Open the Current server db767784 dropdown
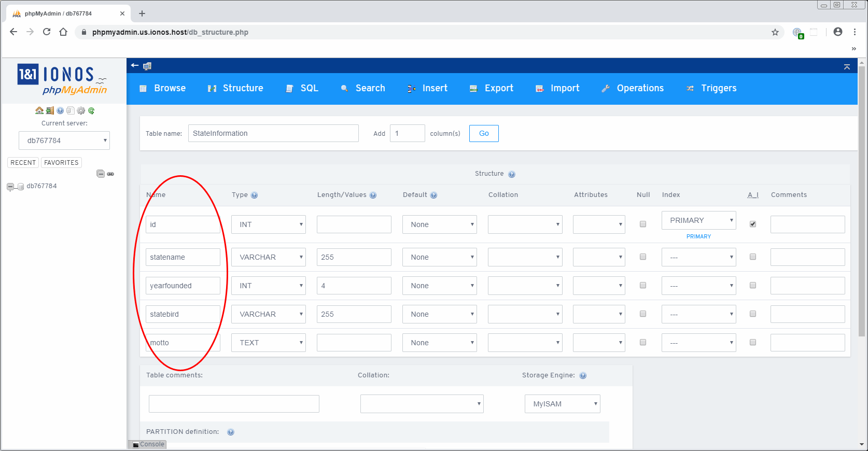Screen dimensions: 868x451 pyautogui.click(x=64, y=140)
